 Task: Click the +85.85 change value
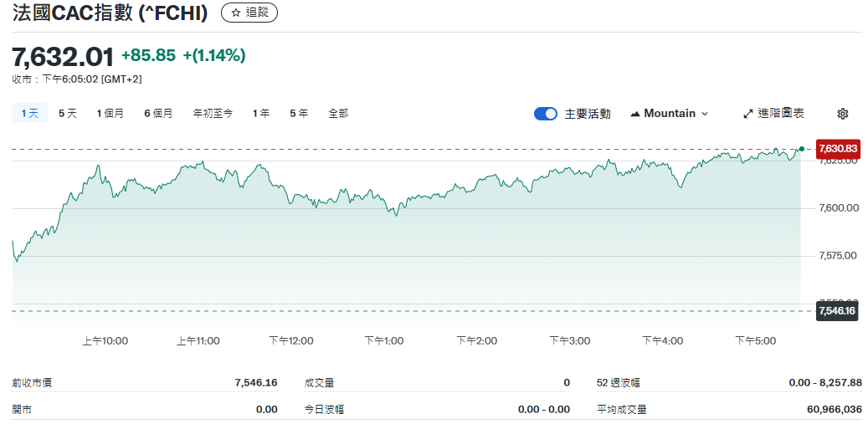coord(148,55)
